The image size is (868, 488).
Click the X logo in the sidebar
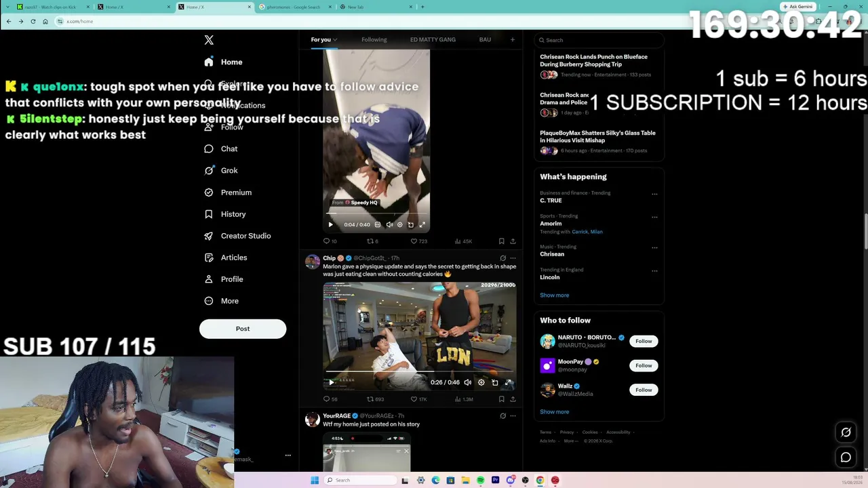coord(209,40)
